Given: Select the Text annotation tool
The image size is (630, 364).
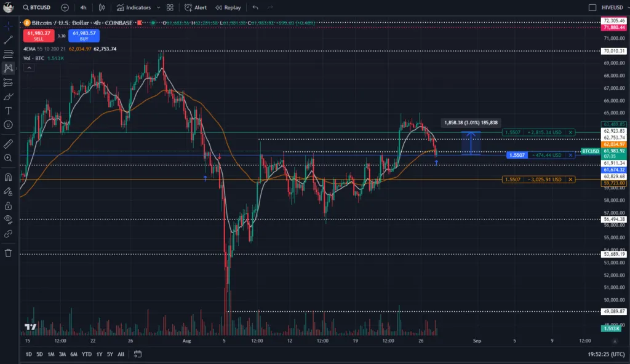Looking at the screenshot, I should (8, 111).
